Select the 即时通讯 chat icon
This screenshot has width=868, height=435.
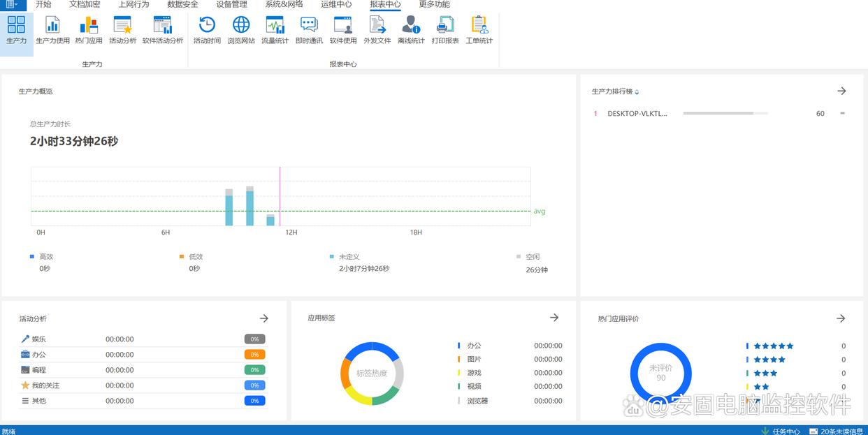(309, 29)
